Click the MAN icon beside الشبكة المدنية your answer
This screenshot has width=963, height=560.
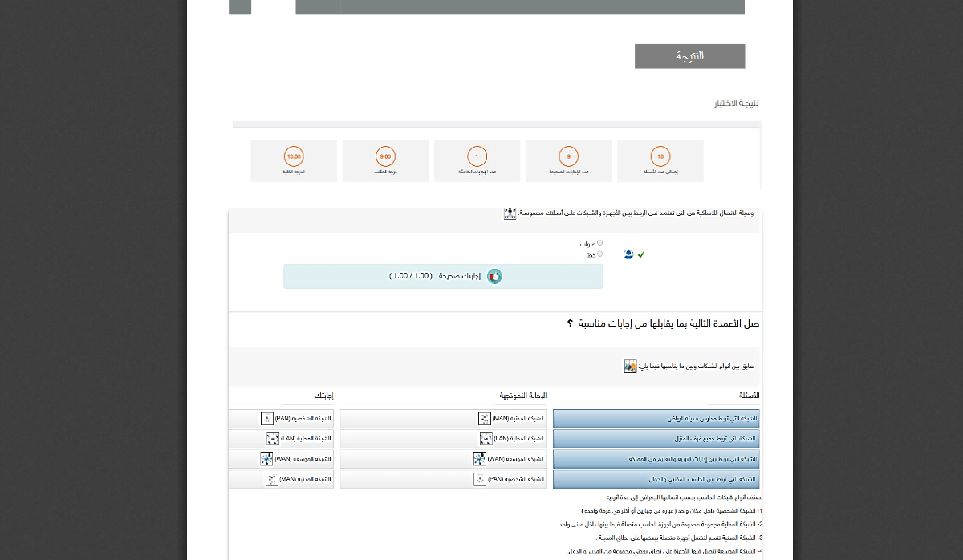(x=273, y=479)
